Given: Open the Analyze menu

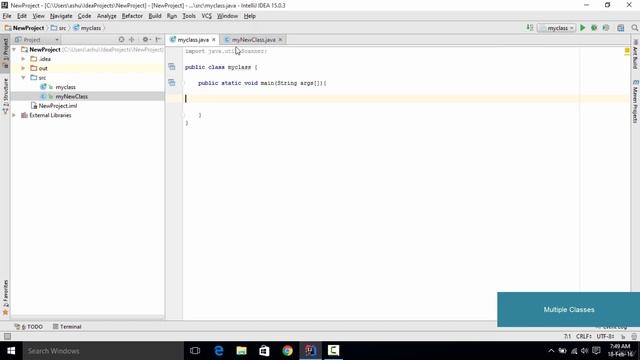Looking at the screenshot, I should click(107, 16).
